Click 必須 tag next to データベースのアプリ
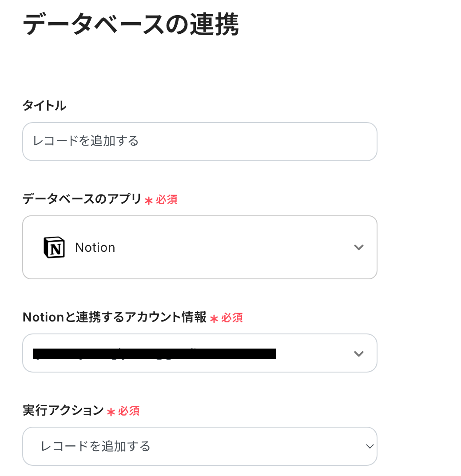 167,200
